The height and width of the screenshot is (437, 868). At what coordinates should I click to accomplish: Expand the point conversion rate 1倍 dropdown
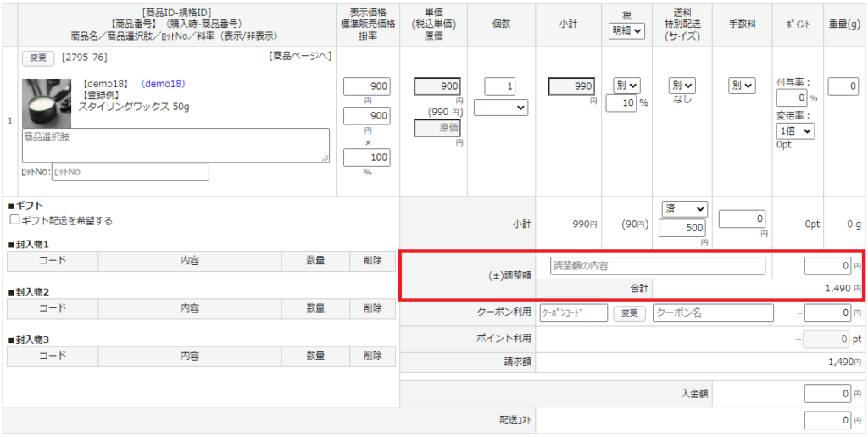pos(795,131)
